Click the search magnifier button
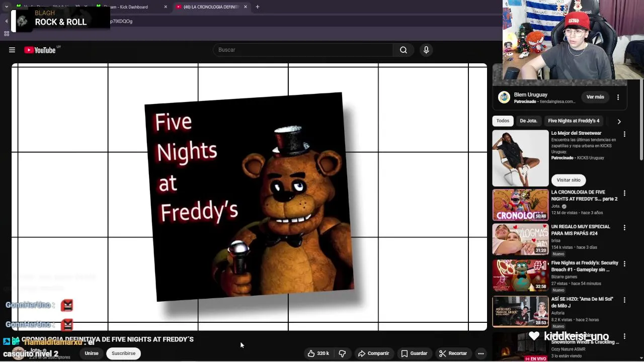This screenshot has width=644, height=362. pyautogui.click(x=404, y=50)
